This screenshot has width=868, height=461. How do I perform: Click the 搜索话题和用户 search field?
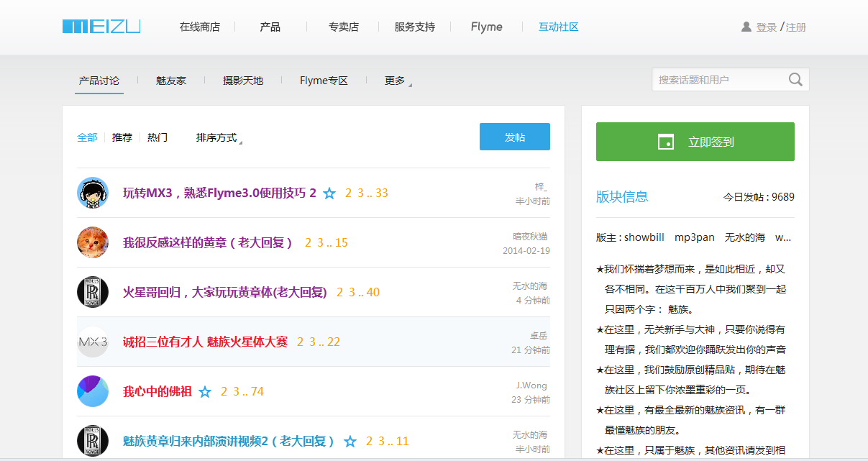(718, 80)
